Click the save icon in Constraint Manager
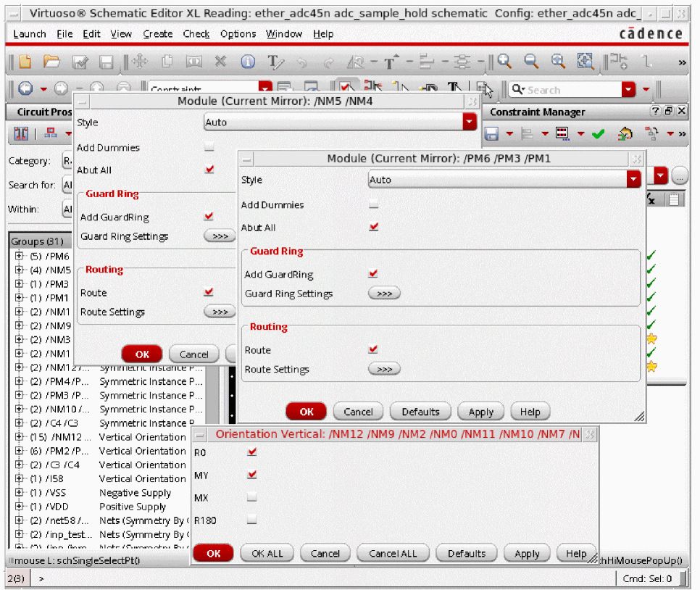This screenshot has height=590, width=700. click(492, 134)
